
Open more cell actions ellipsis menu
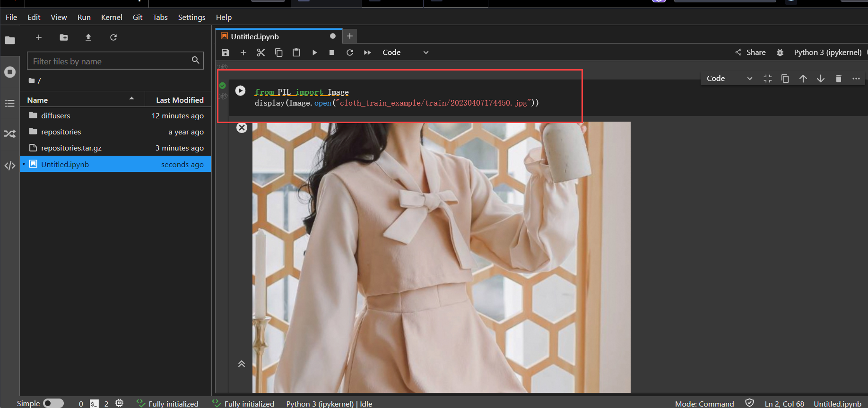(x=856, y=79)
